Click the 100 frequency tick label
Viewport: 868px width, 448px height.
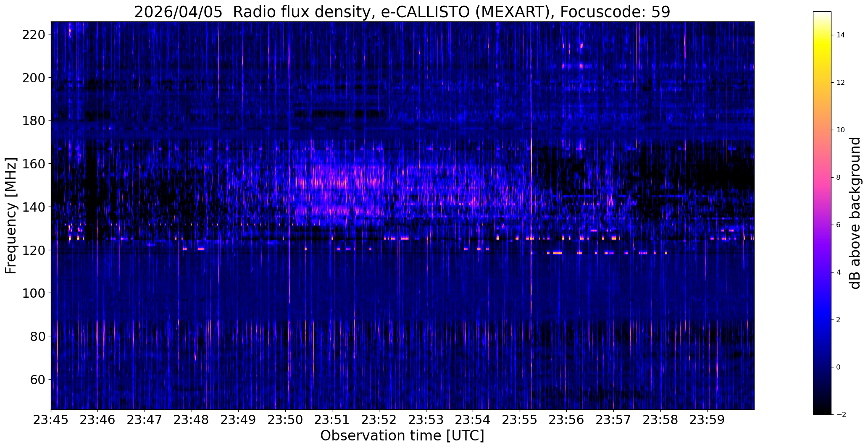[x=34, y=293]
